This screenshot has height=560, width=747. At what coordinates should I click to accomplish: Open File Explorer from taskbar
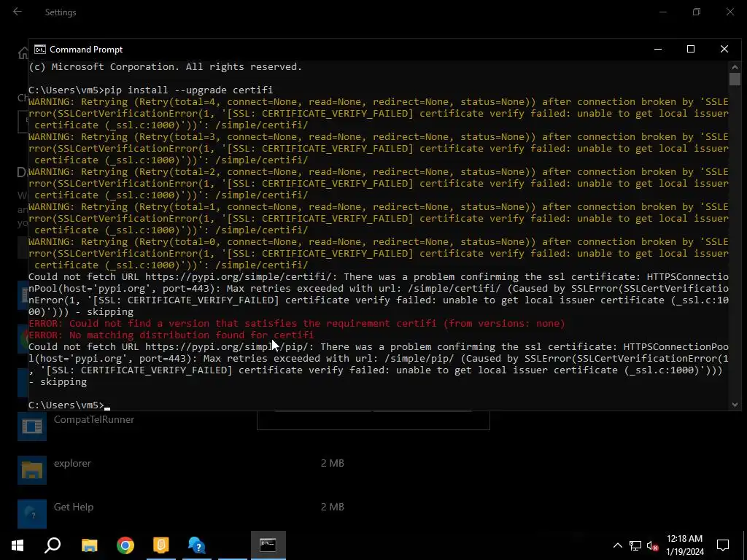(90, 545)
